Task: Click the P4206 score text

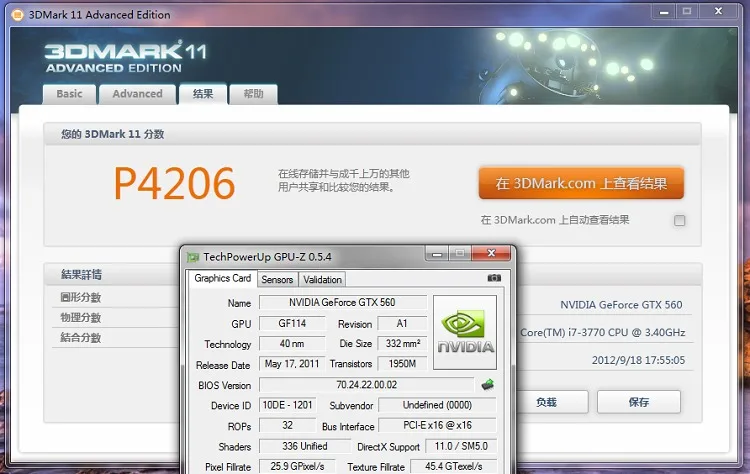Action: click(175, 183)
